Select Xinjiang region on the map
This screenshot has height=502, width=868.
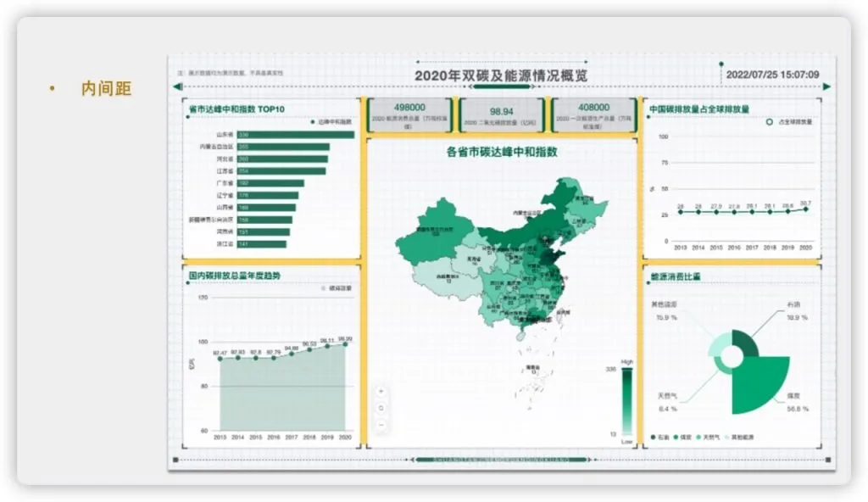[436, 231]
